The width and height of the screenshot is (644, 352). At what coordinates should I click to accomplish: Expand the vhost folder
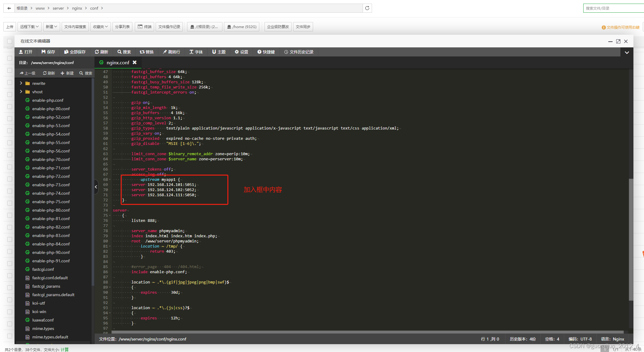[x=21, y=91]
